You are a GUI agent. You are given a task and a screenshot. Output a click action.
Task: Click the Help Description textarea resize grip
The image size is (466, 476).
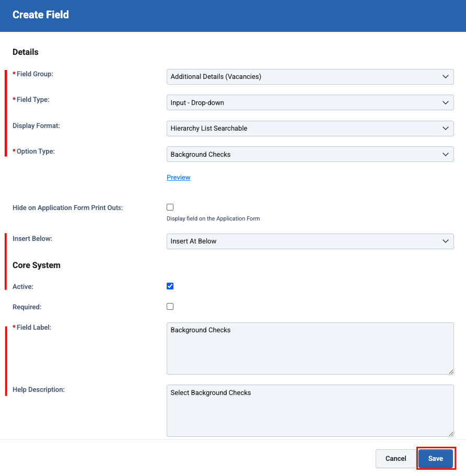pyautogui.click(x=450, y=434)
